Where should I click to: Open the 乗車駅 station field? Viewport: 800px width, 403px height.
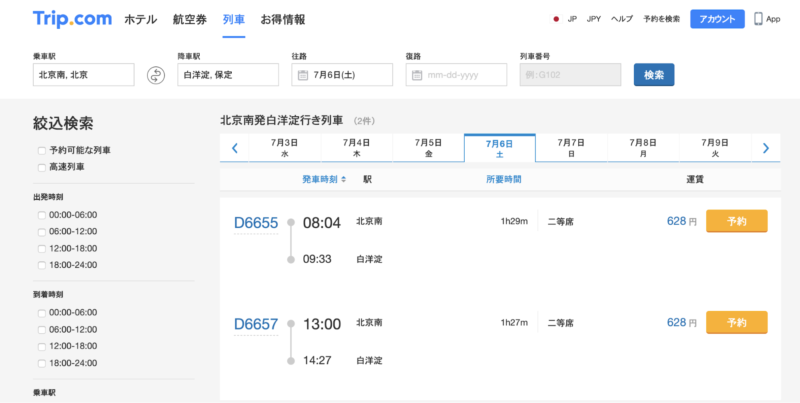pyautogui.click(x=83, y=75)
